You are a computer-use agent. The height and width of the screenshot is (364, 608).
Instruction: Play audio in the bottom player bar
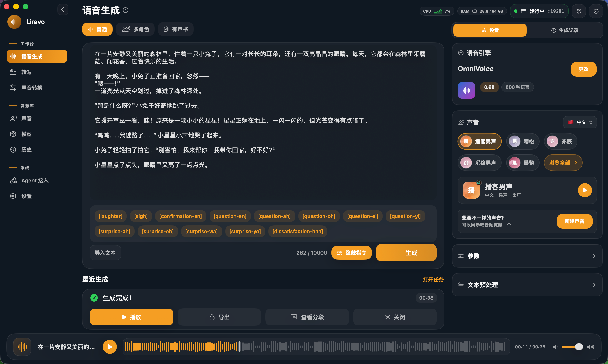click(x=110, y=347)
